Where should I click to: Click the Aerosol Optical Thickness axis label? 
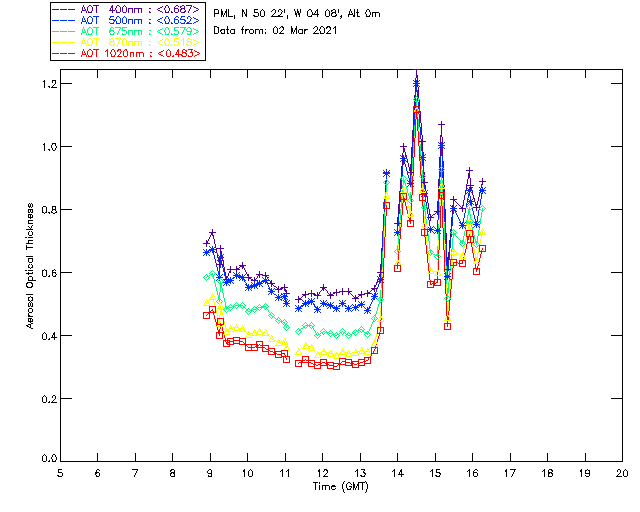pos(30,266)
